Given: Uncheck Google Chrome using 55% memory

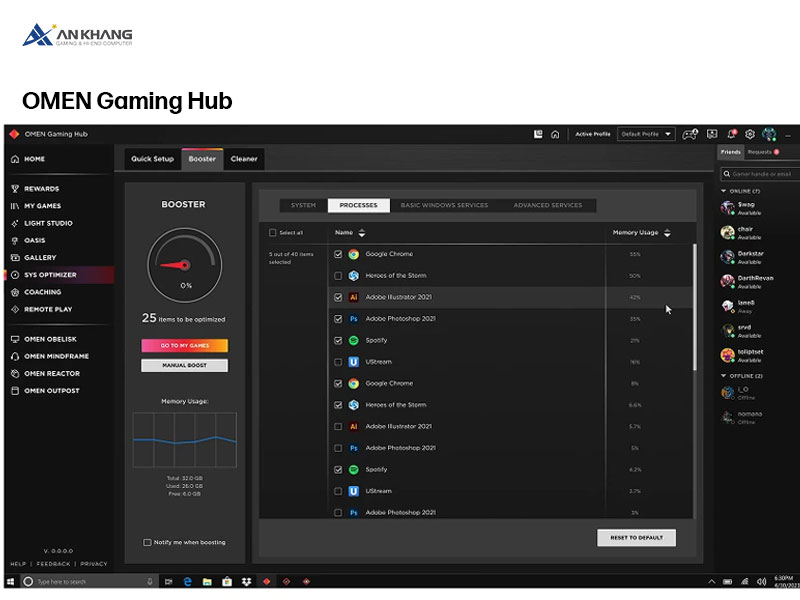Looking at the screenshot, I should point(338,254).
